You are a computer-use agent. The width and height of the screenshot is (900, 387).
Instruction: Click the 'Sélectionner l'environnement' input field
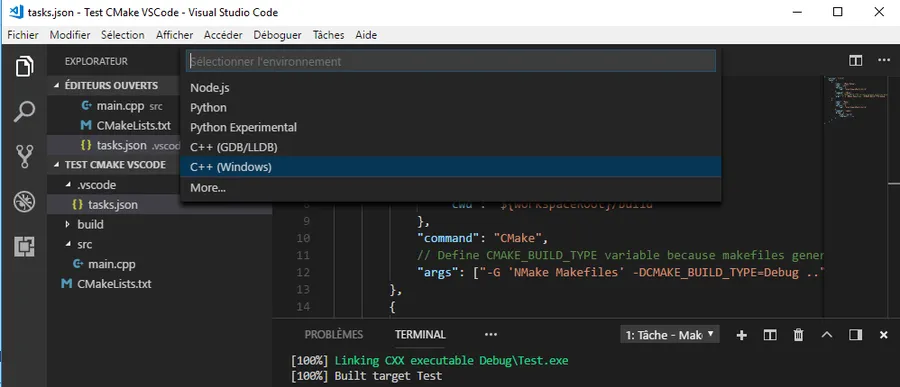(451, 61)
